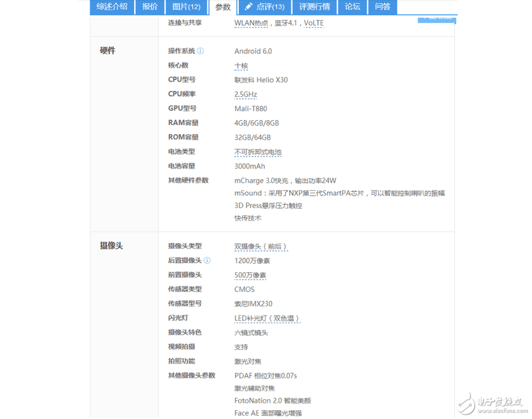Image resolution: width=532 pixels, height=419 pixels.
Task: Click the 十核 core count link
Action: (x=241, y=66)
